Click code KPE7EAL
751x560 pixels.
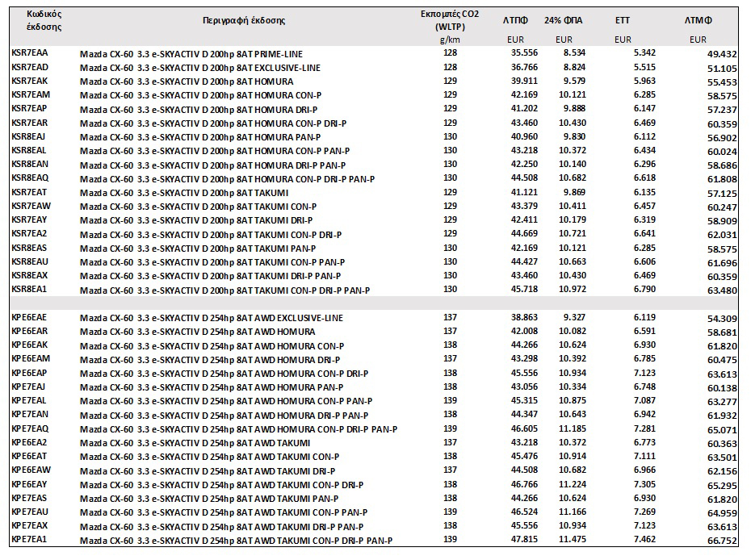(x=29, y=400)
